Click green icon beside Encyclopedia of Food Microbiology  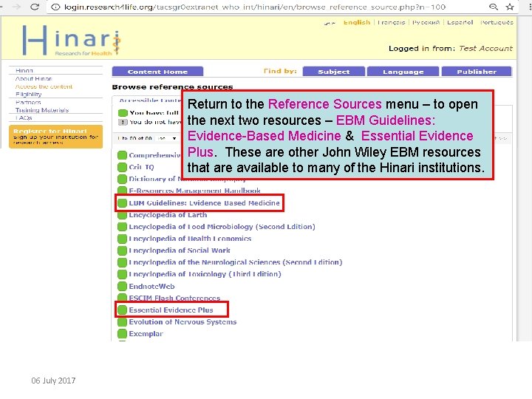pos(122,227)
